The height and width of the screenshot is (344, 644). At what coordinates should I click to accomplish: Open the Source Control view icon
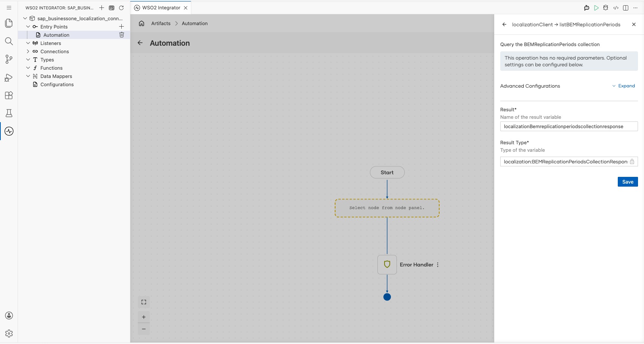9,59
